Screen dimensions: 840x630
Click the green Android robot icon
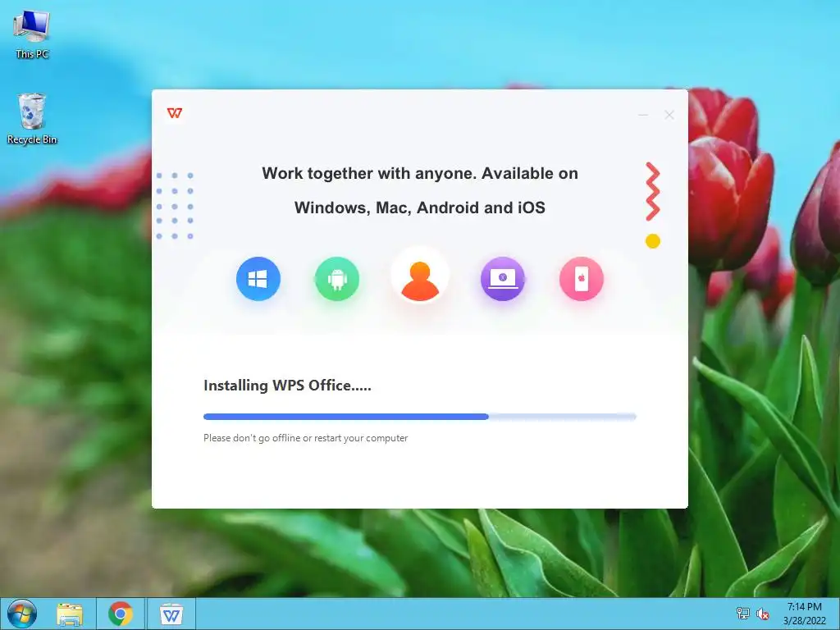coord(337,279)
